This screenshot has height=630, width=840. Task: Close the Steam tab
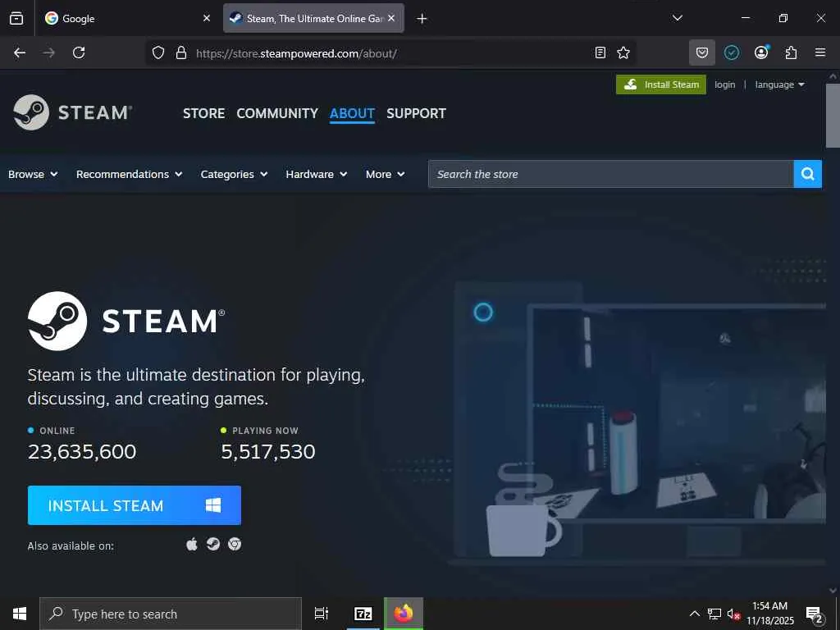point(391,18)
